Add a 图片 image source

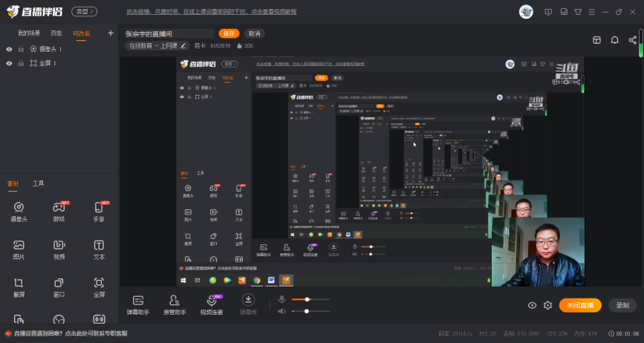pos(19,250)
